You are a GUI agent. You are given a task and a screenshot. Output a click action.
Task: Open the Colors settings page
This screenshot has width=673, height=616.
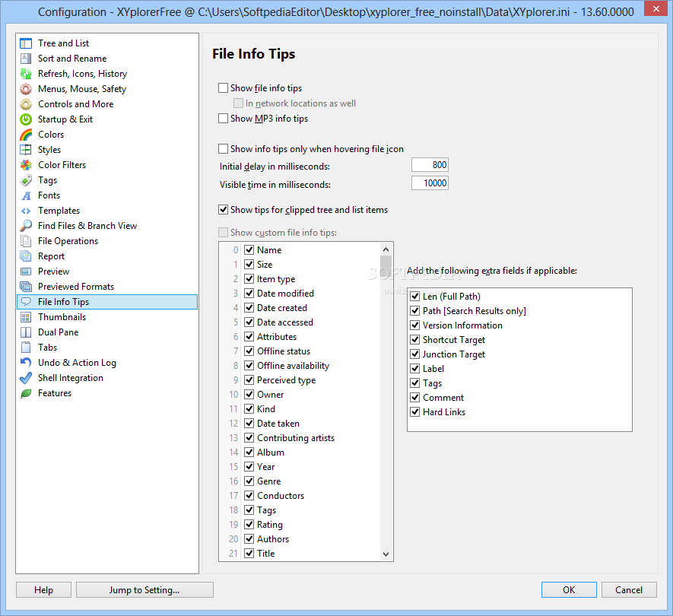pyautogui.click(x=107, y=135)
